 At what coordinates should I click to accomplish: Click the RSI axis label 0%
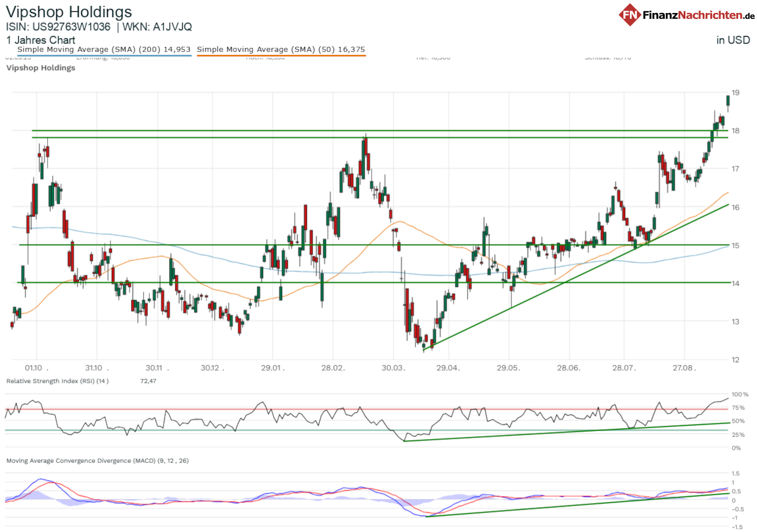click(736, 448)
